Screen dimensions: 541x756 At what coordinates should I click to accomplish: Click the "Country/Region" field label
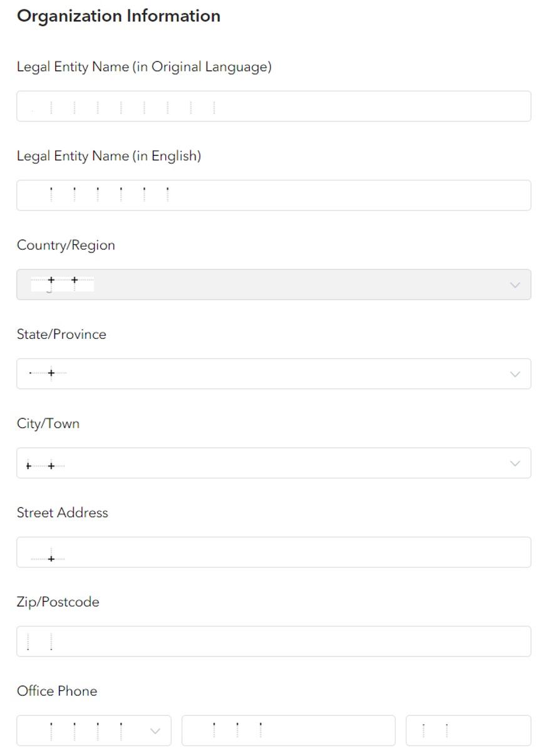pyautogui.click(x=66, y=246)
